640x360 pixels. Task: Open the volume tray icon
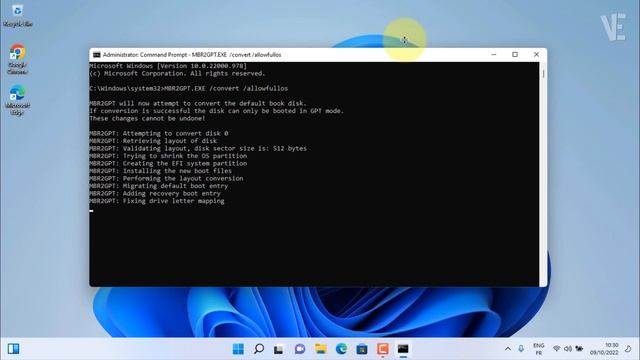568,349
